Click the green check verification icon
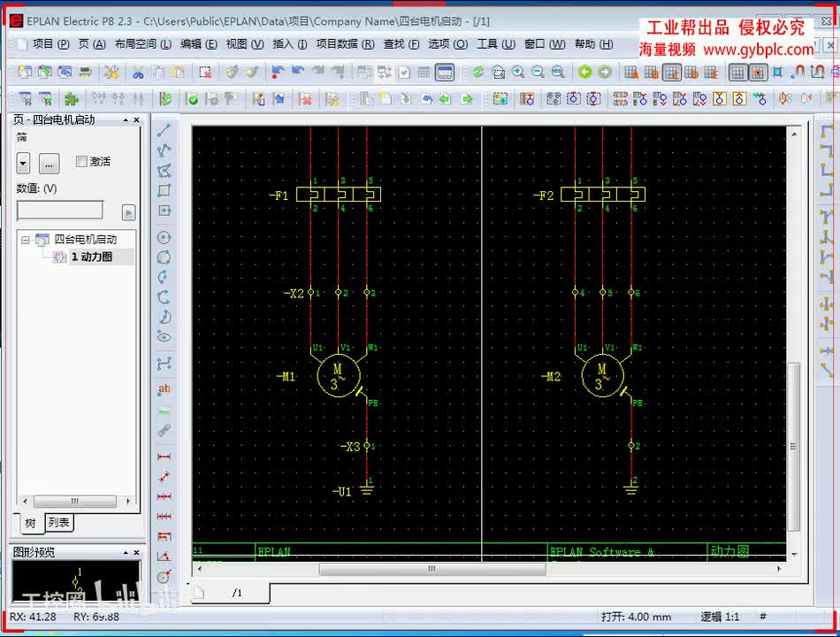The height and width of the screenshot is (637, 840). coord(191,99)
